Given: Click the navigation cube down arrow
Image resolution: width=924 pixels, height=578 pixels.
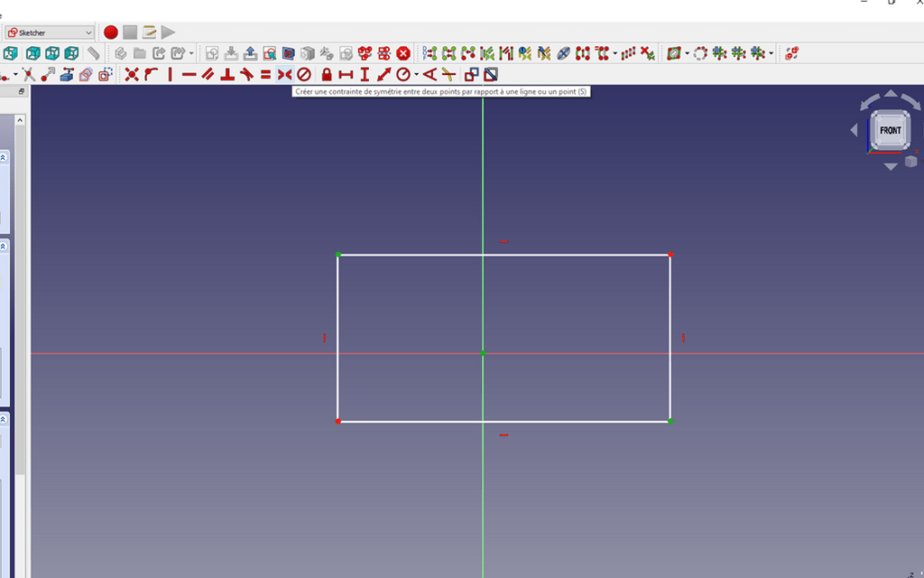Looking at the screenshot, I should point(891,167).
